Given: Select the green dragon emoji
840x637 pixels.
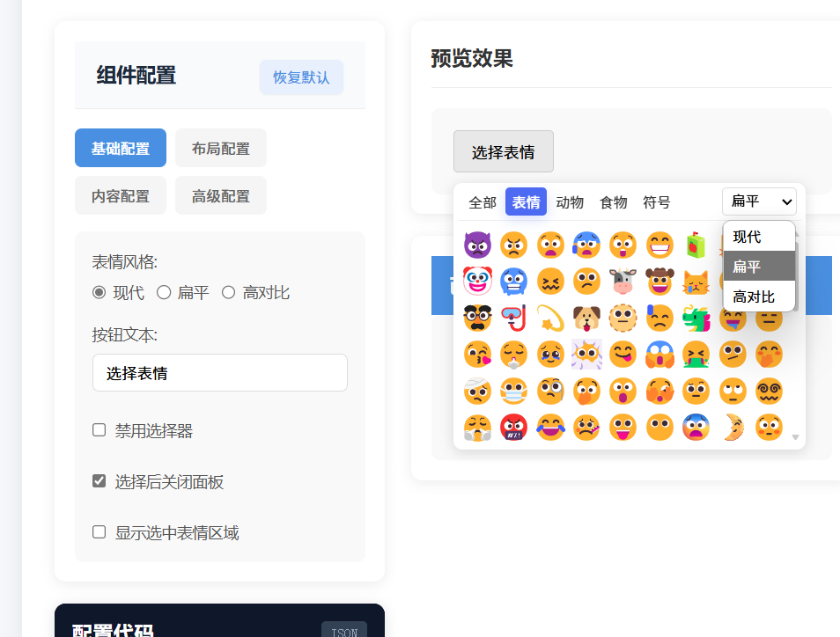Looking at the screenshot, I should [696, 318].
